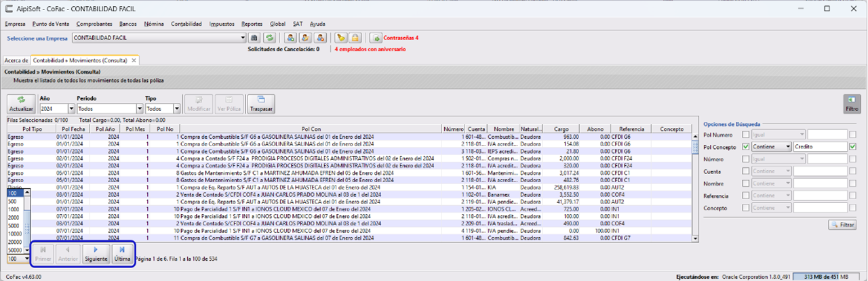
Task: Click the Contraseñas export icon
Action: click(376, 38)
